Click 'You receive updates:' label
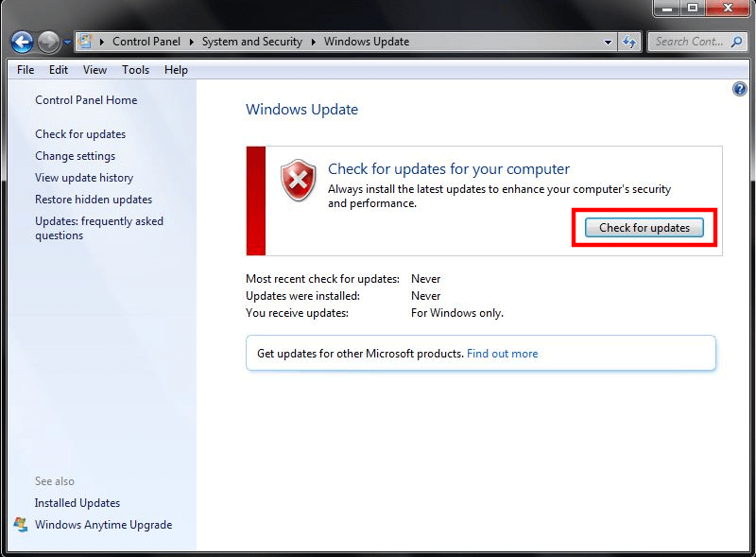This screenshot has height=557, width=756. coord(297,313)
